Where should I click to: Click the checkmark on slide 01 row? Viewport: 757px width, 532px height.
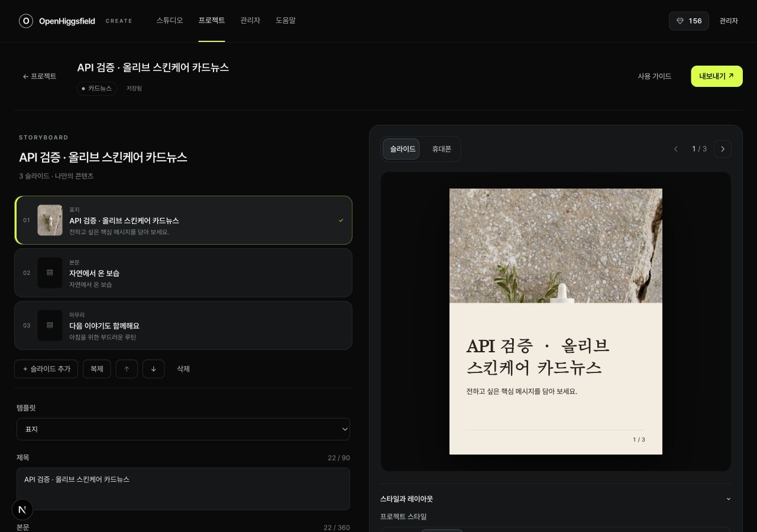tap(341, 220)
